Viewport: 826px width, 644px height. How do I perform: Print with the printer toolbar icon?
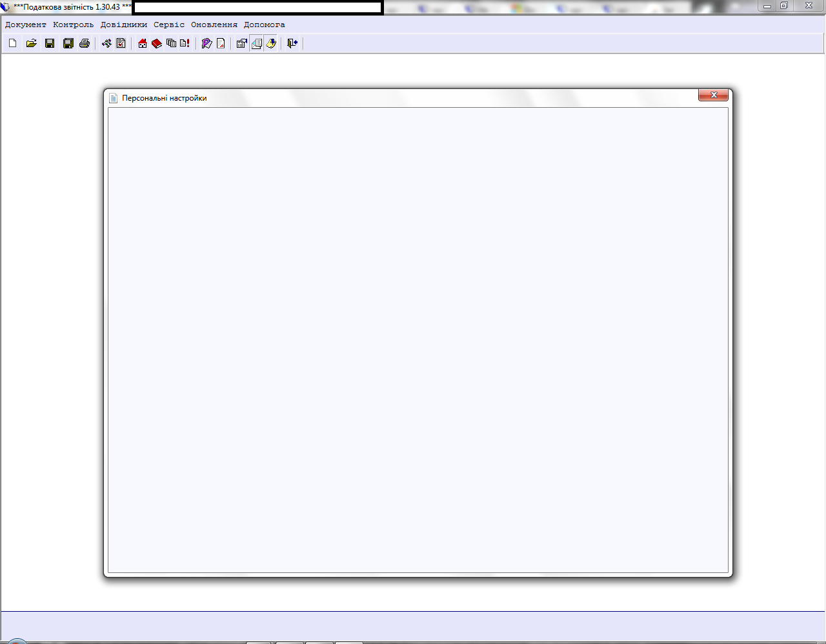(x=85, y=43)
